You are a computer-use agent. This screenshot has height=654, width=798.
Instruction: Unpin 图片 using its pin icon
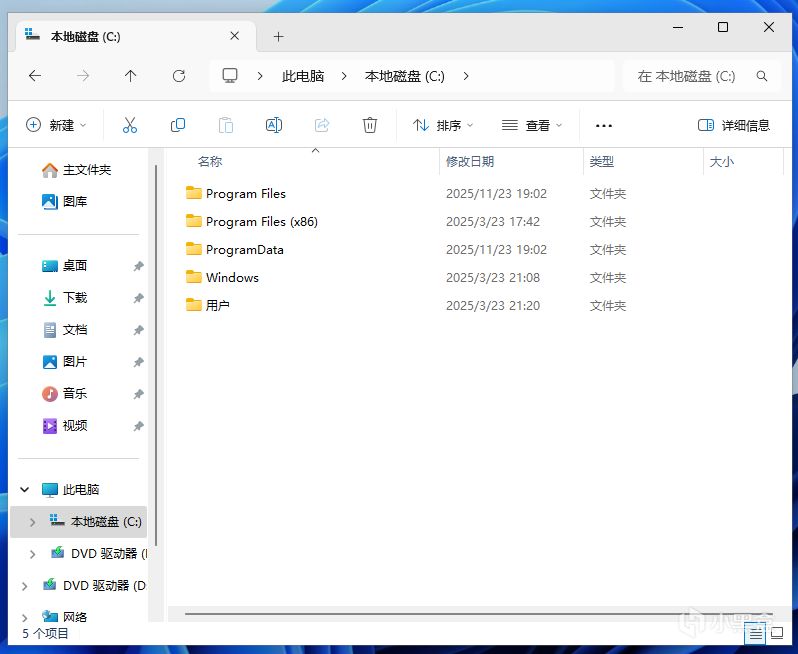coord(138,362)
